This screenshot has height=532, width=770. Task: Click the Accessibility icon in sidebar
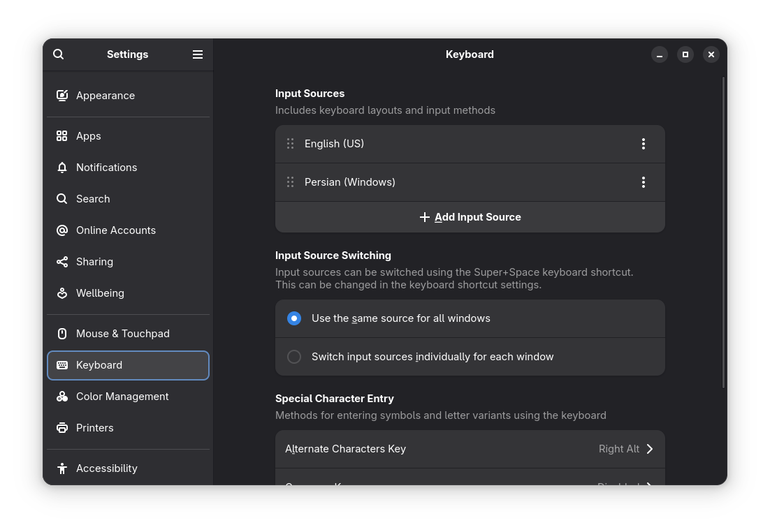click(62, 468)
